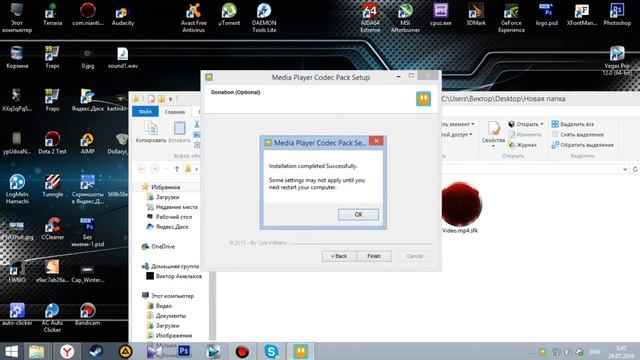
Task: Select the auto-clicker desktop icon
Action: pos(17,314)
